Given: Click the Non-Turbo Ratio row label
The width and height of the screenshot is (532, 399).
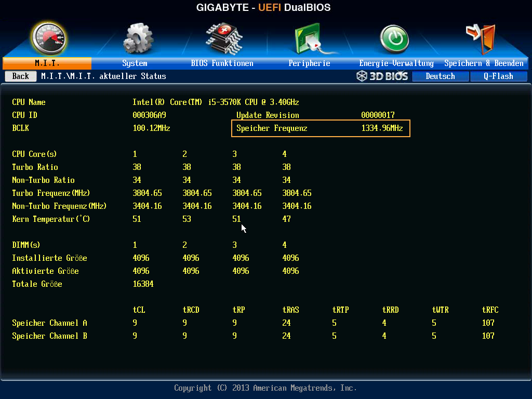Looking at the screenshot, I should (x=43, y=180).
